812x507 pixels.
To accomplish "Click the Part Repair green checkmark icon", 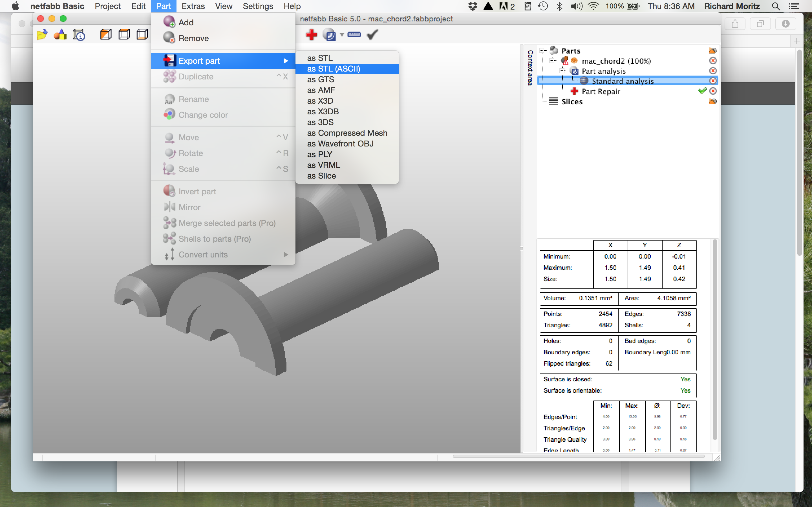I will (701, 91).
